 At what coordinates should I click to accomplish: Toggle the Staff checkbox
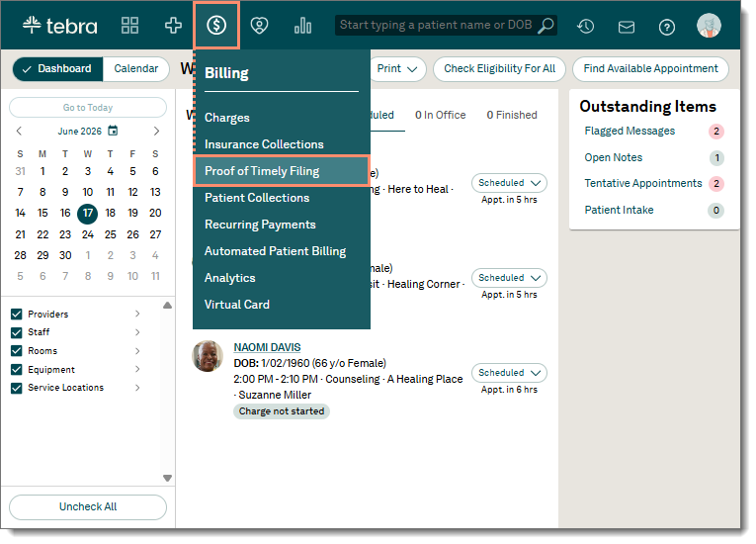(17, 332)
